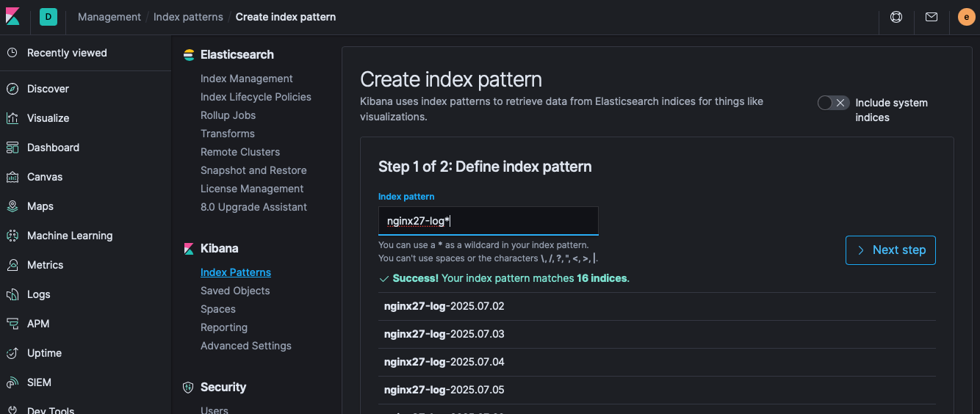980x414 pixels.
Task: Click the Index pattern text field
Action: [x=488, y=221]
